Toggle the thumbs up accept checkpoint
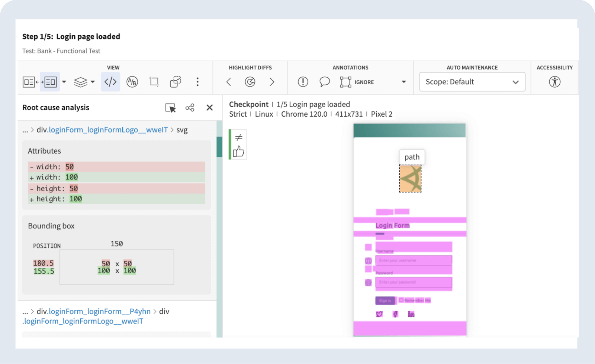The height and width of the screenshot is (364, 595). (x=238, y=152)
